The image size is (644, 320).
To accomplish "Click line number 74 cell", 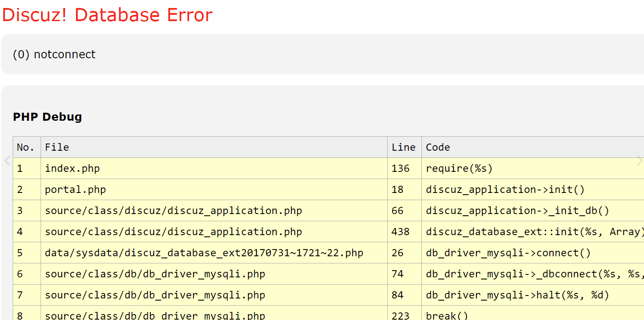I will click(405, 274).
